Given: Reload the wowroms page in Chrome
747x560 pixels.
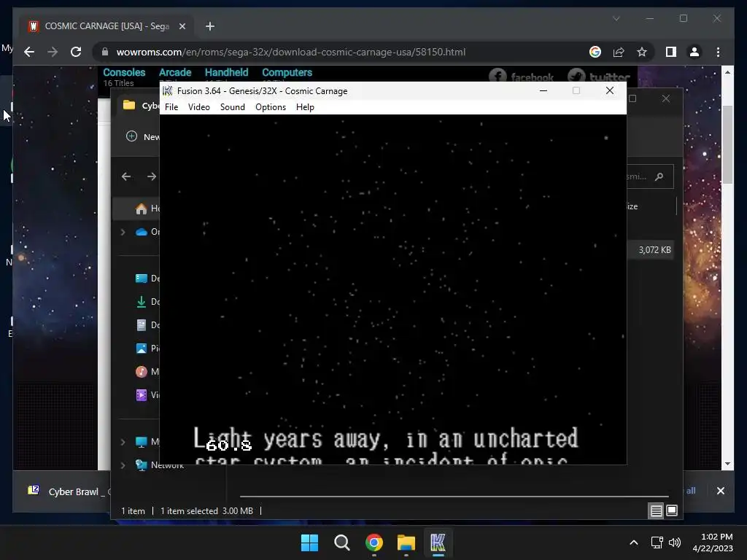Looking at the screenshot, I should tap(76, 52).
